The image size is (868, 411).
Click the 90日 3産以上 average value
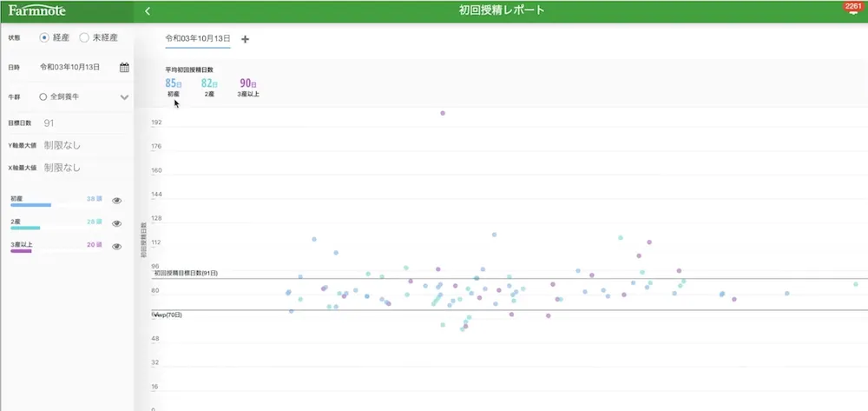248,83
